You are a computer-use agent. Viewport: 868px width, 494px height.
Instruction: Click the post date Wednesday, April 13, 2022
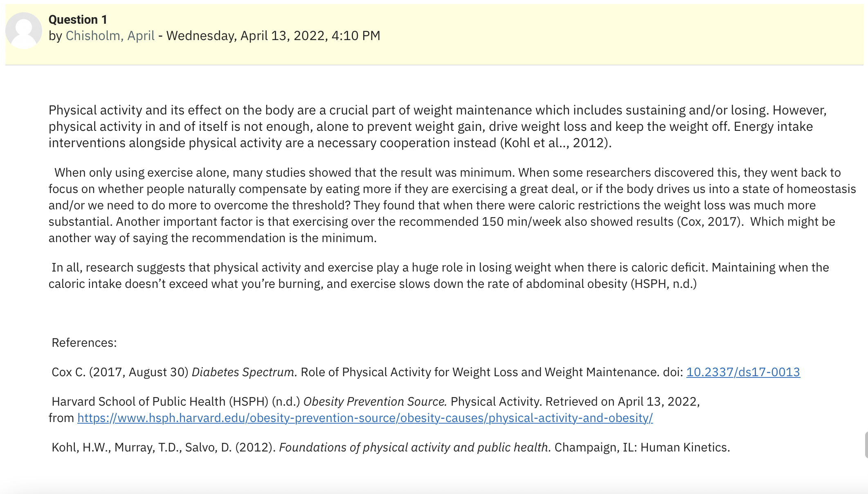click(247, 36)
